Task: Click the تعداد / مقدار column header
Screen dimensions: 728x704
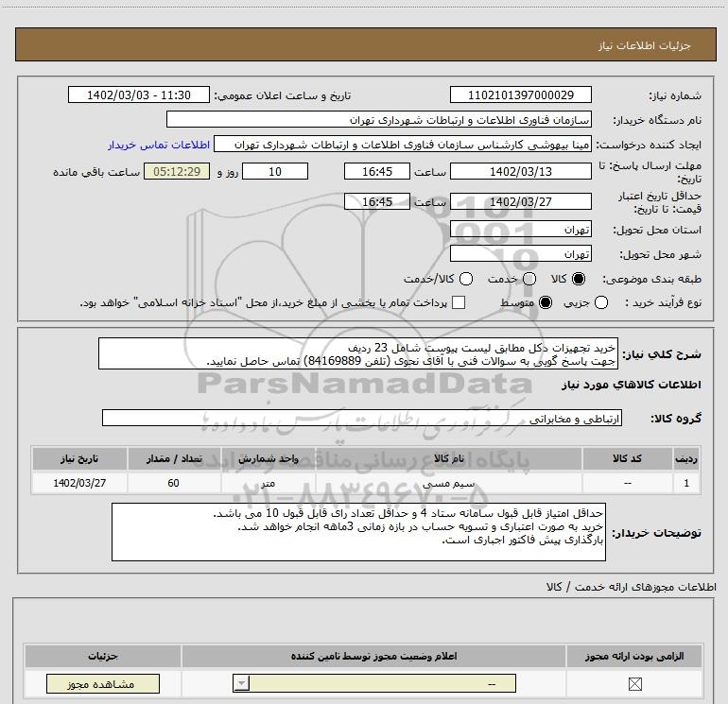Action: (x=174, y=458)
